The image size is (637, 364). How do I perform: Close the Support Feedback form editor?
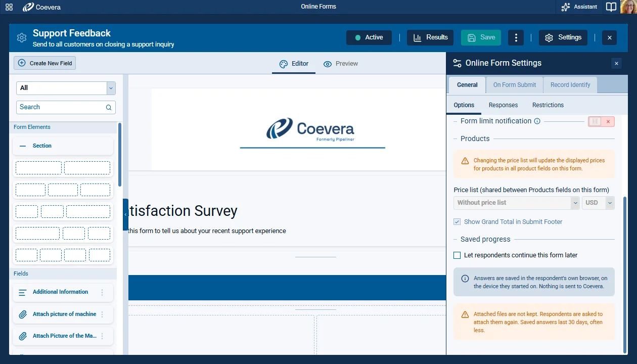coord(609,37)
